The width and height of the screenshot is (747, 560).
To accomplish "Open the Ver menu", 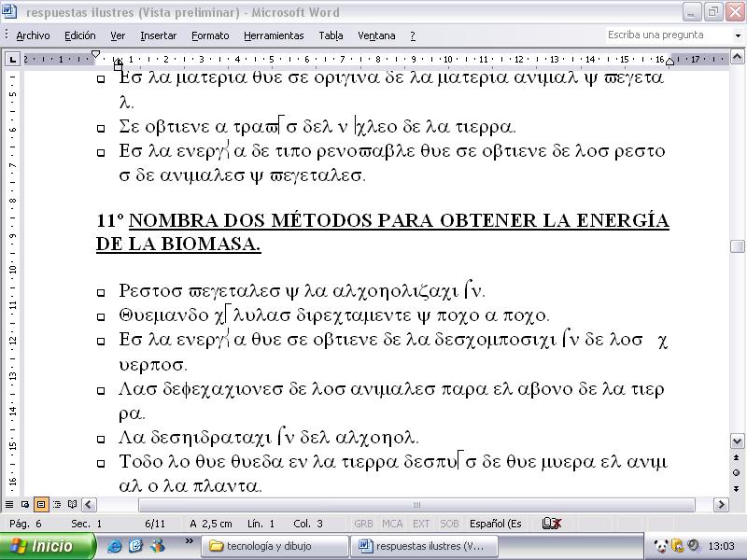I will click(118, 35).
